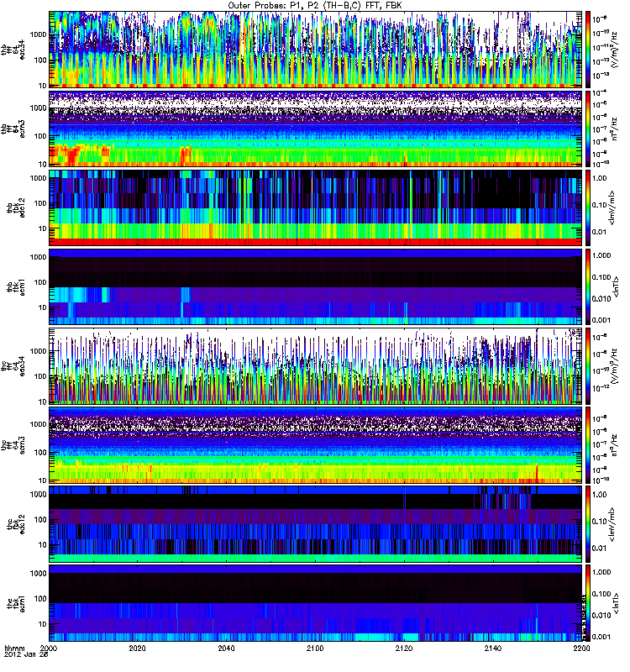Click the thc fff edc34 spectrogram panel
This screenshot has height=672, width=630.
tap(315, 365)
